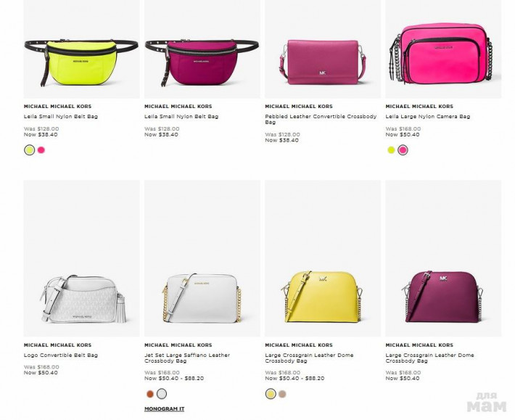Choose pink swatch under first Leila Belt Bag
515x420 pixels.
[41, 150]
